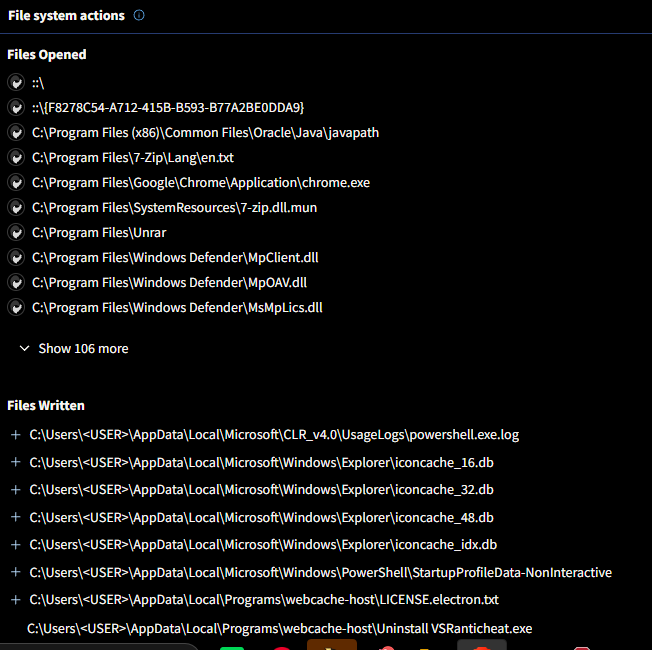652x650 pixels.
Task: Expand the powershell.exe.log written file entry
Action: (x=16, y=435)
